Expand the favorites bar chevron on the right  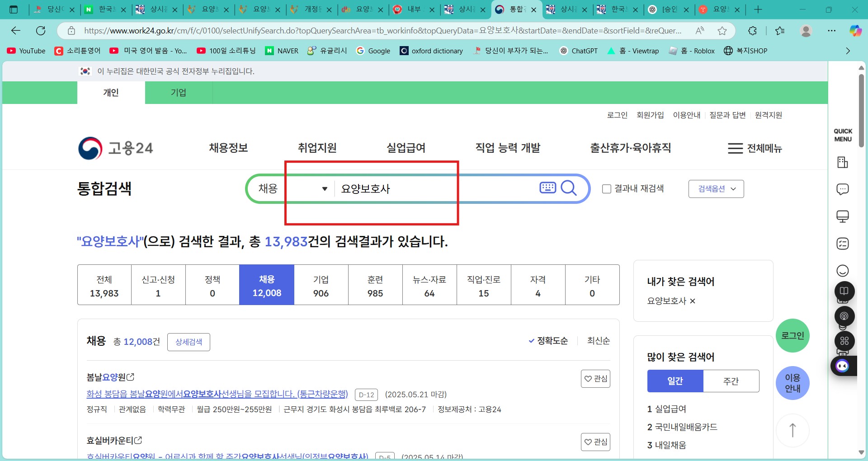click(x=848, y=51)
